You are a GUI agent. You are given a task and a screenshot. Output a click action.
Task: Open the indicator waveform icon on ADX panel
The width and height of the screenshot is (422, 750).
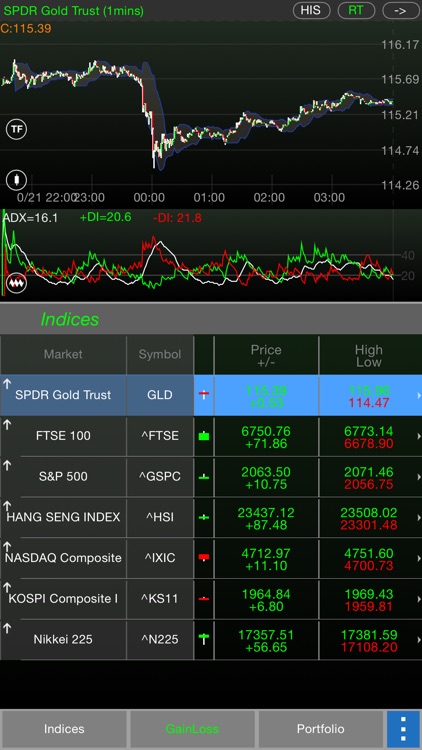click(x=16, y=283)
